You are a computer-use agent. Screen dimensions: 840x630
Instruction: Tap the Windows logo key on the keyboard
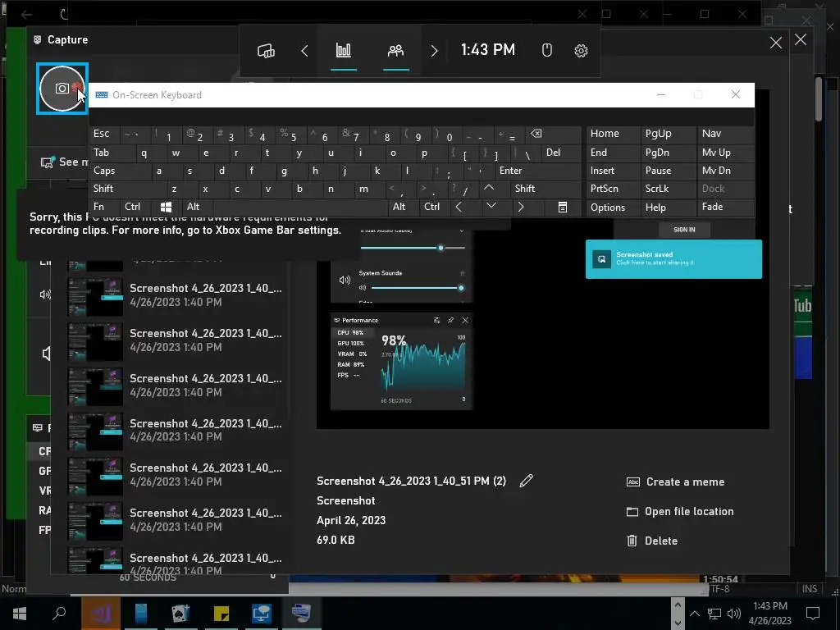(x=166, y=207)
